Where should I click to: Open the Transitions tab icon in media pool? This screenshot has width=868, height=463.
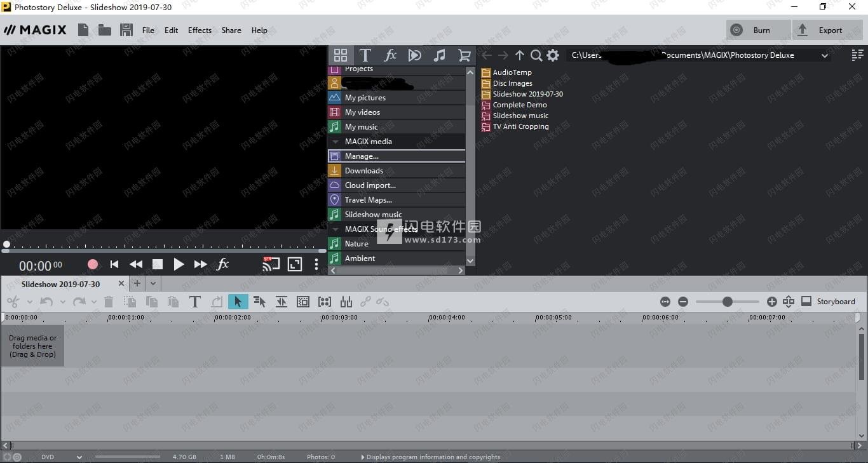pyautogui.click(x=414, y=55)
